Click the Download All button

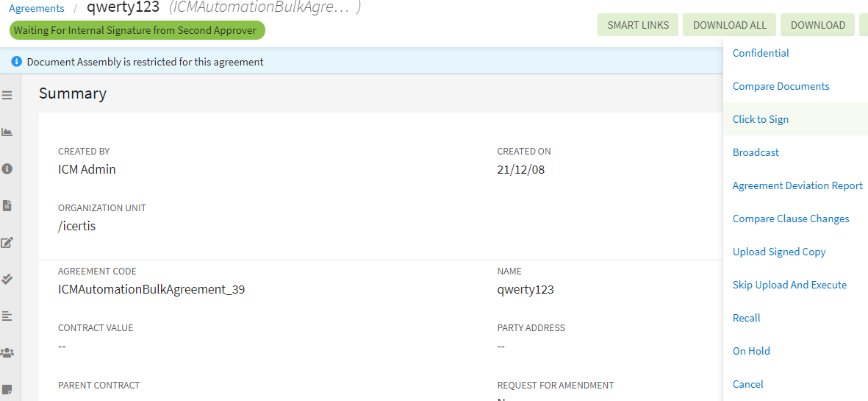[729, 25]
